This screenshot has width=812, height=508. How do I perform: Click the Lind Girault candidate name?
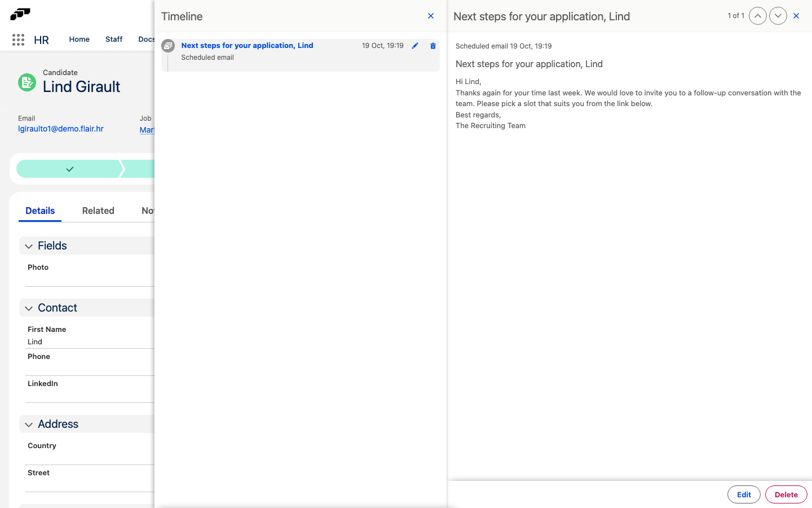[x=82, y=86]
